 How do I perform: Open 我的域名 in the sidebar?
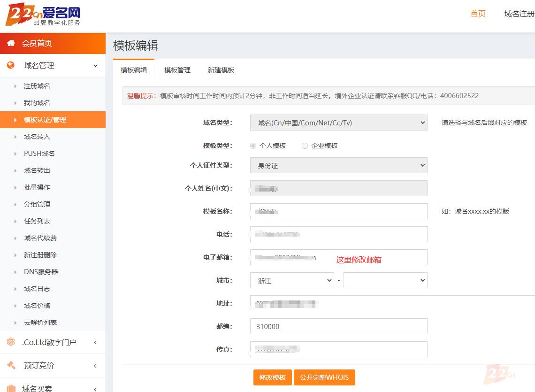(37, 103)
